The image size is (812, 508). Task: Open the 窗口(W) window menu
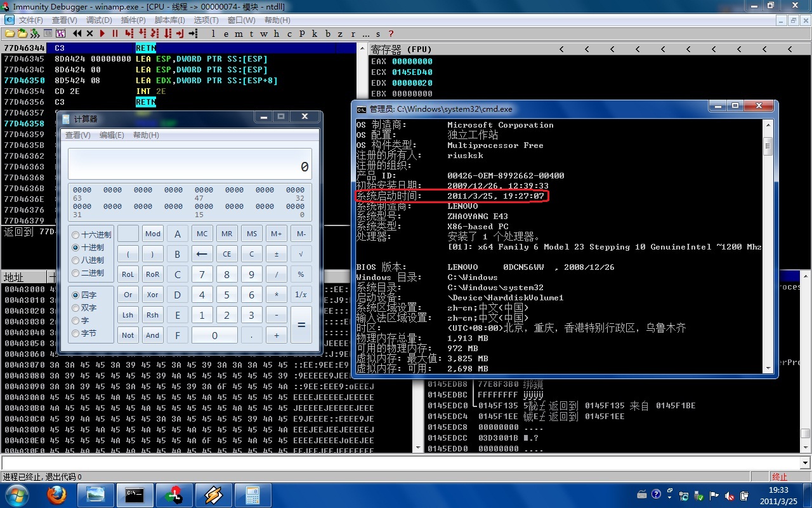click(241, 20)
